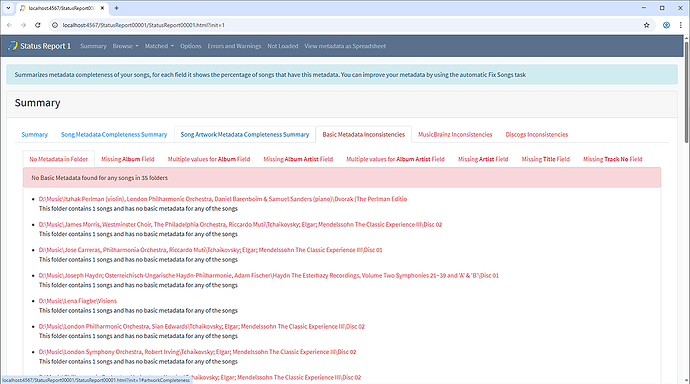690x384 pixels.
Task: Click the Summary heading text
Action: (x=37, y=103)
